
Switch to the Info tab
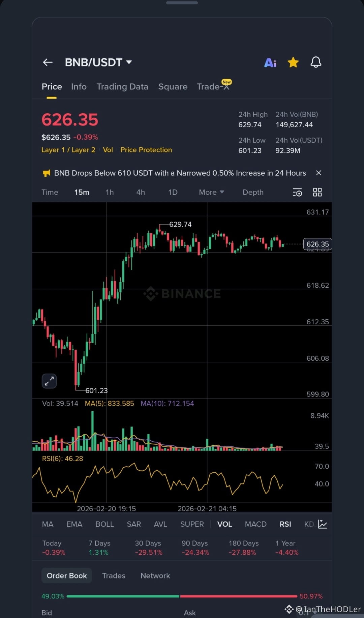(79, 87)
